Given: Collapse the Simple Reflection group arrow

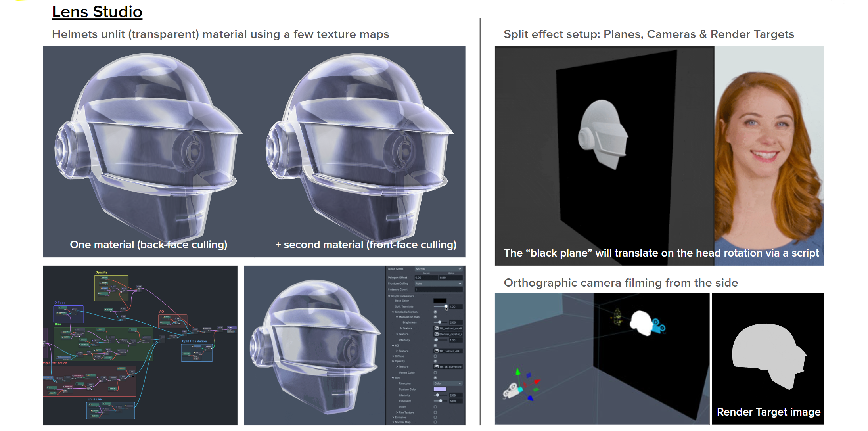Looking at the screenshot, I should [x=393, y=312].
